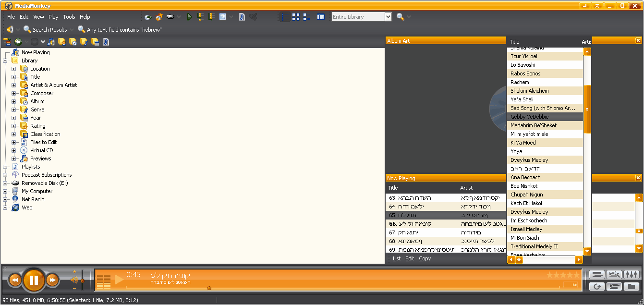644x305 pixels.
Task: Expand the Playlists tree node
Action: click(5, 167)
